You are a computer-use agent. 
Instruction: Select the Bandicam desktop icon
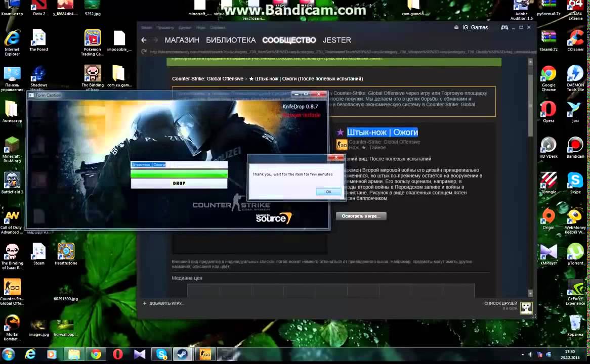pyautogui.click(x=575, y=148)
